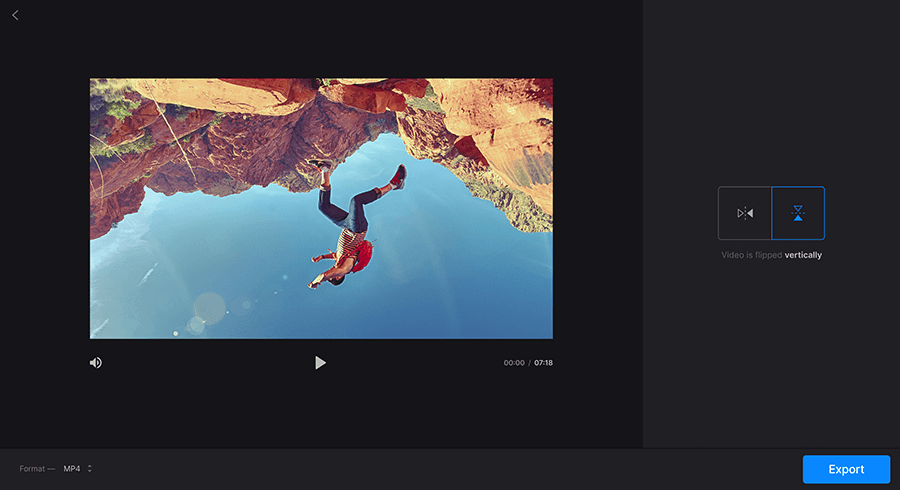This screenshot has width=900, height=490.
Task: Click the 00:00 current time text
Action: pos(514,363)
